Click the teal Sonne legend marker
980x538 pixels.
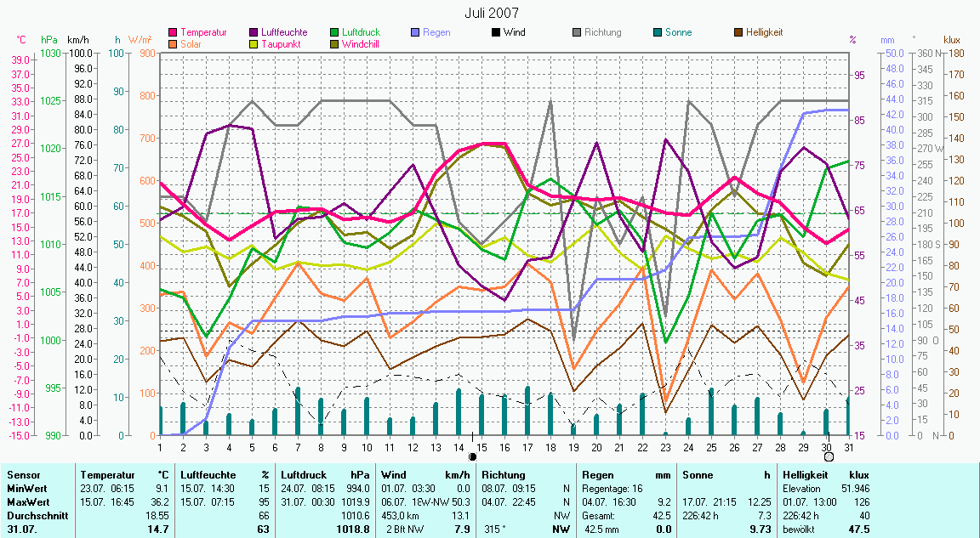coord(658,33)
